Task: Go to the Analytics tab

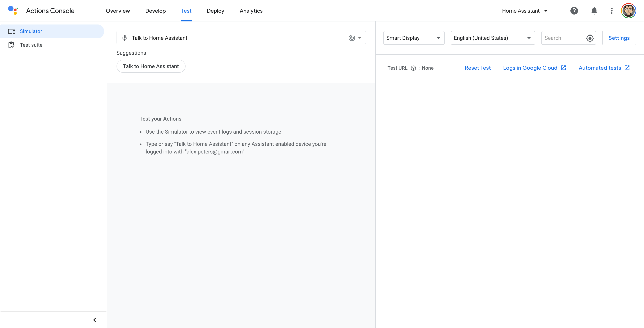Action: [x=251, y=11]
